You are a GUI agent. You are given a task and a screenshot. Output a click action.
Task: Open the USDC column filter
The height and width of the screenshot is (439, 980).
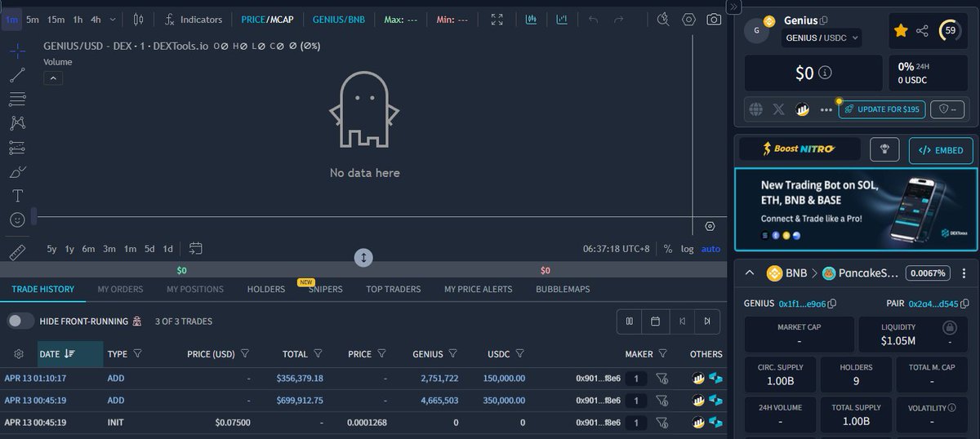click(x=519, y=354)
